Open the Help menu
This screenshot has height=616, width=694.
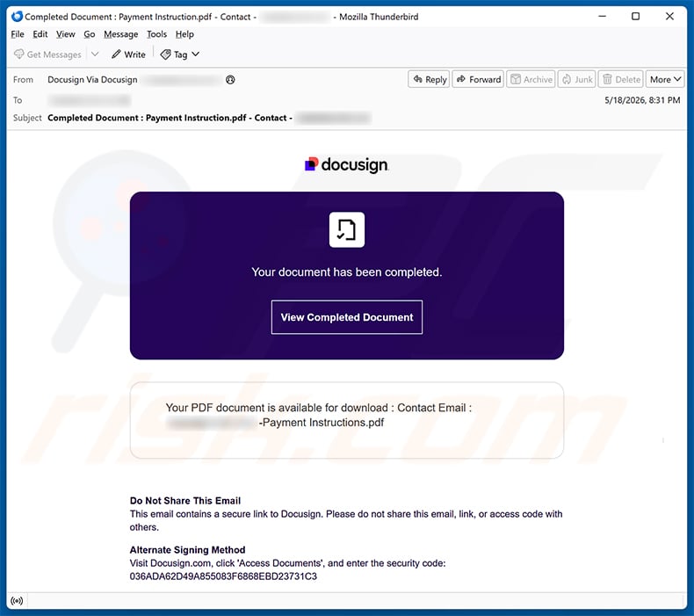pos(184,34)
